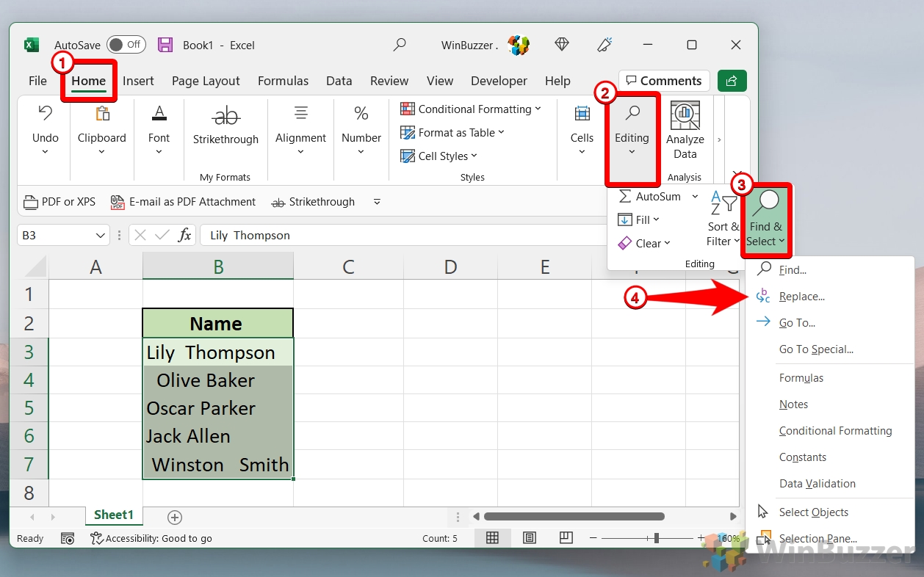This screenshot has height=577, width=924.
Task: Open the search magnifier in title bar
Action: click(x=400, y=45)
